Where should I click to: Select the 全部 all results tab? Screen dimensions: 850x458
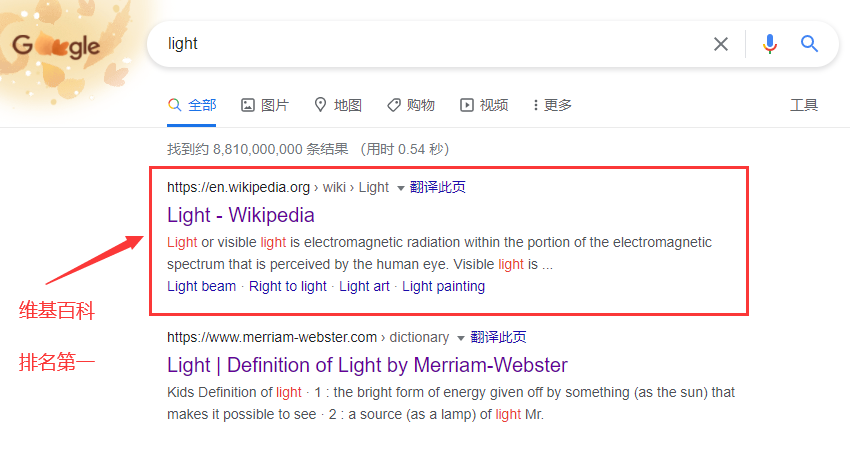coord(192,105)
